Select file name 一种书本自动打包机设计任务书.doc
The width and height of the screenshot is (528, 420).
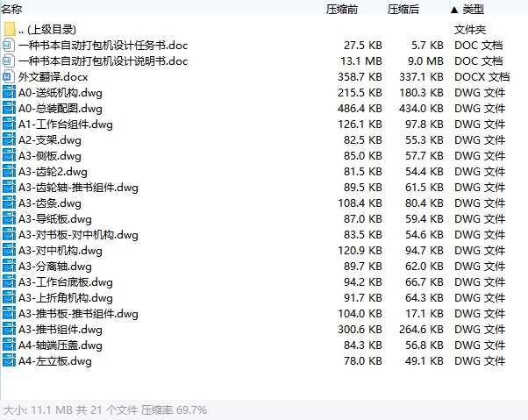pyautogui.click(x=103, y=46)
